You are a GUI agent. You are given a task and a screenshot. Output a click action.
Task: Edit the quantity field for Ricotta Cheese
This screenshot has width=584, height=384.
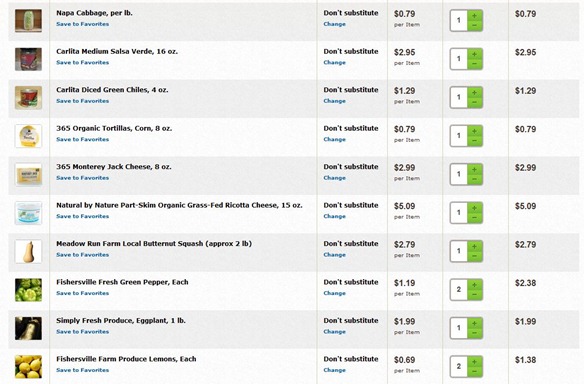pyautogui.click(x=459, y=212)
